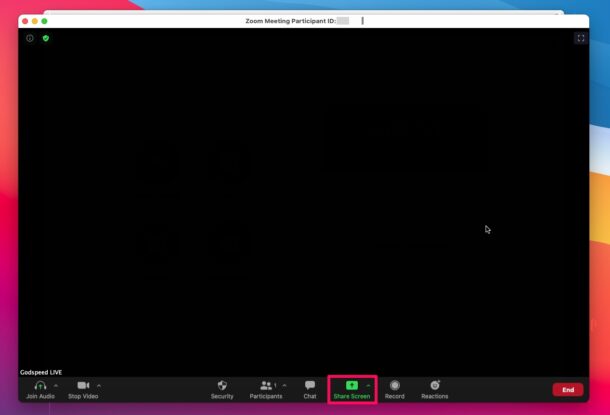
Task: Click the green Share Screen icon
Action: pos(352,385)
